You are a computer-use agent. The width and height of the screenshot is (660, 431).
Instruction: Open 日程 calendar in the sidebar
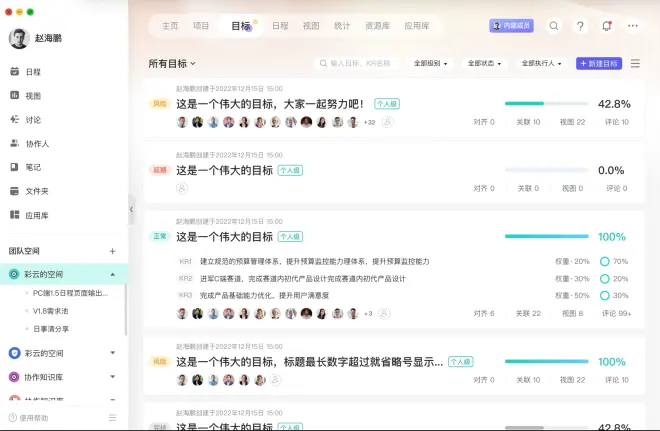coord(33,72)
